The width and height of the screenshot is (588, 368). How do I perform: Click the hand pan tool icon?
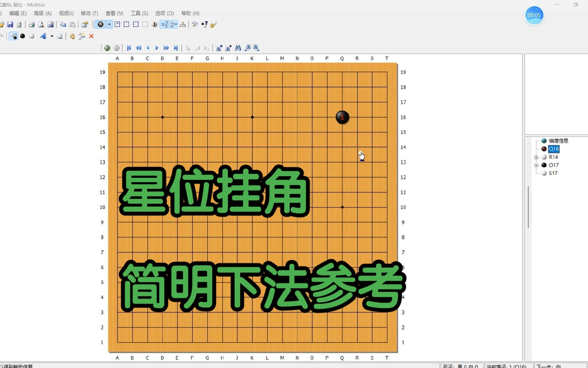coord(72,36)
